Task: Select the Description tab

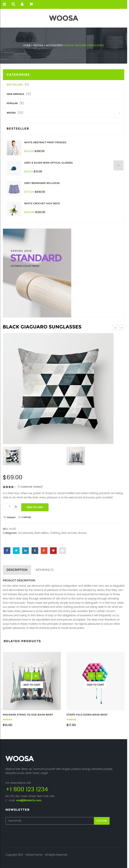Action: [17, 570]
